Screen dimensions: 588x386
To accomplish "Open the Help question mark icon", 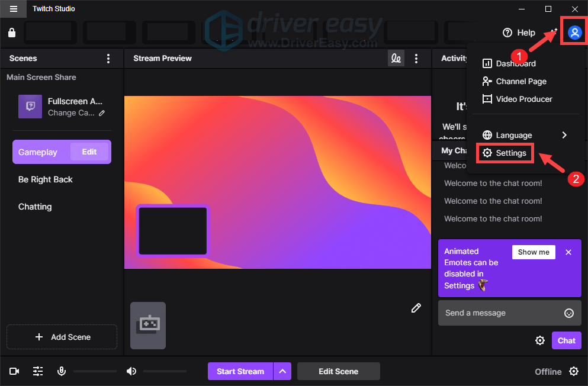I will point(507,33).
